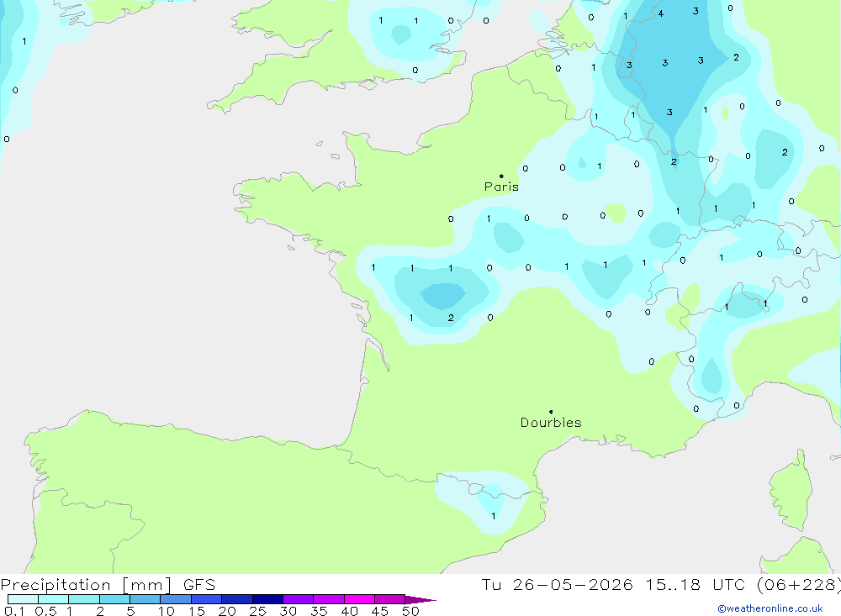Click the Precipitation [mm] GFS title
841x616 pixels.
pyautogui.click(x=108, y=585)
